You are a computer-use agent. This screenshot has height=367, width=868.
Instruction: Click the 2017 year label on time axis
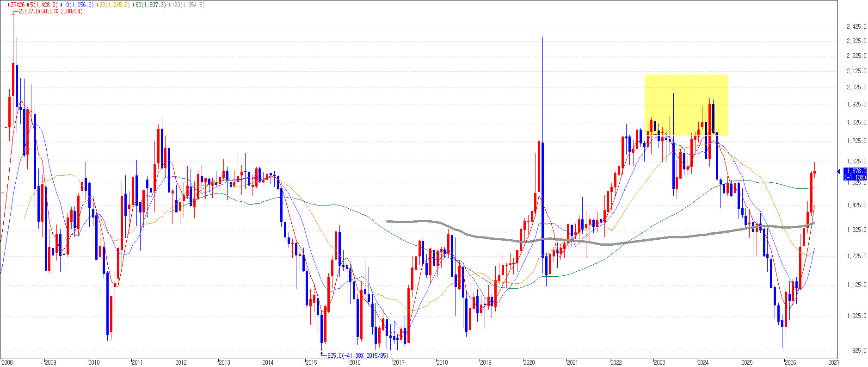pyautogui.click(x=399, y=362)
